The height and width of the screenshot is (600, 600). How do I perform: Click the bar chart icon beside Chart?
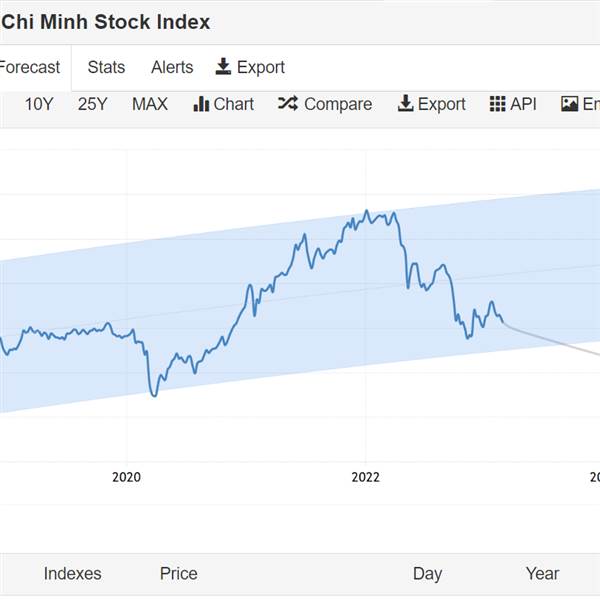click(201, 104)
